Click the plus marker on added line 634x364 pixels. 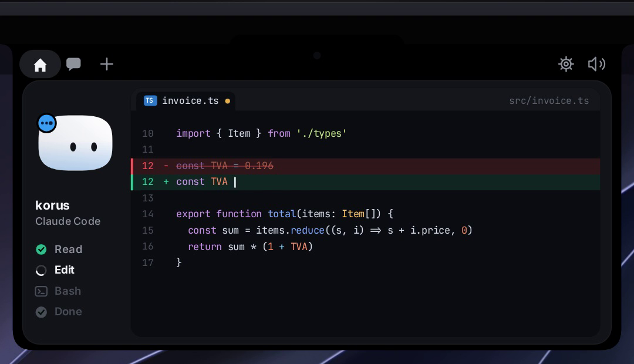pyautogui.click(x=166, y=181)
